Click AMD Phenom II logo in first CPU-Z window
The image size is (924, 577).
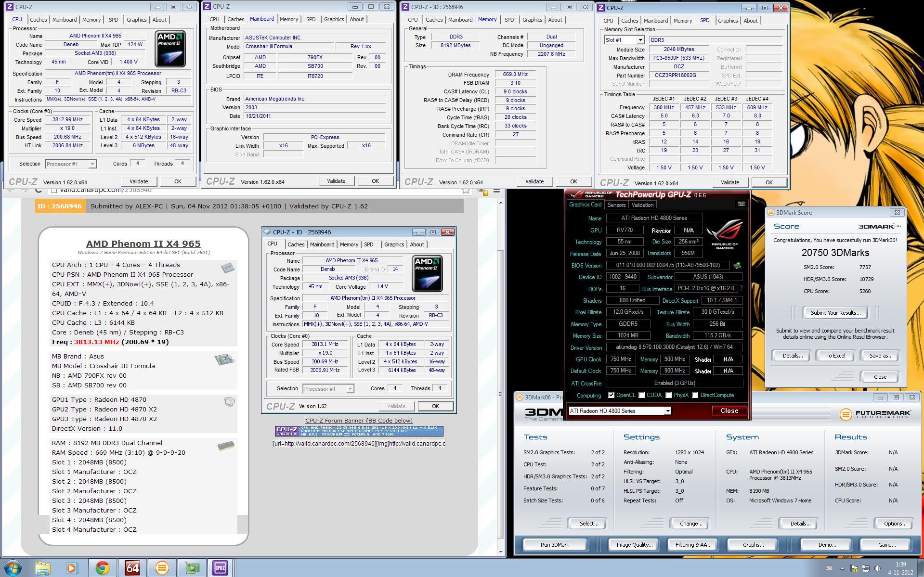170,49
